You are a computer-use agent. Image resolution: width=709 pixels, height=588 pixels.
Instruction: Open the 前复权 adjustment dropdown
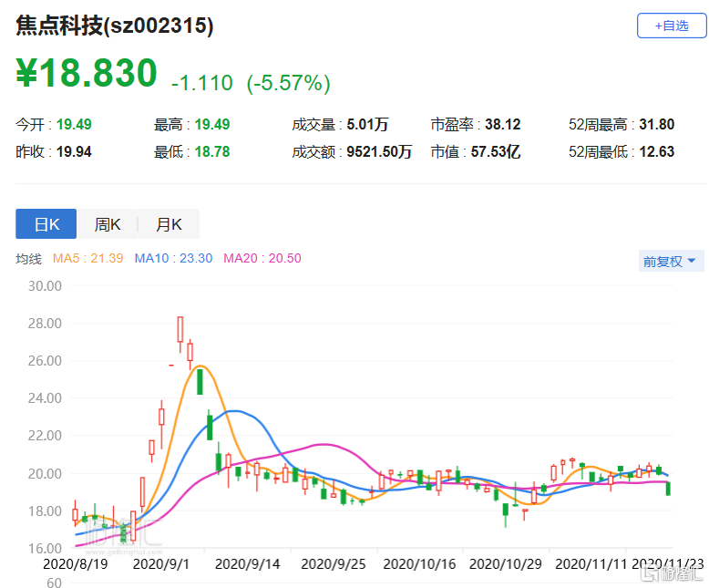(669, 261)
